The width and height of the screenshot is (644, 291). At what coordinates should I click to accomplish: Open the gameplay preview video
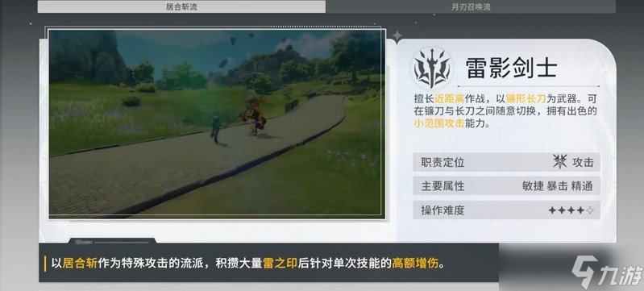tap(217, 123)
